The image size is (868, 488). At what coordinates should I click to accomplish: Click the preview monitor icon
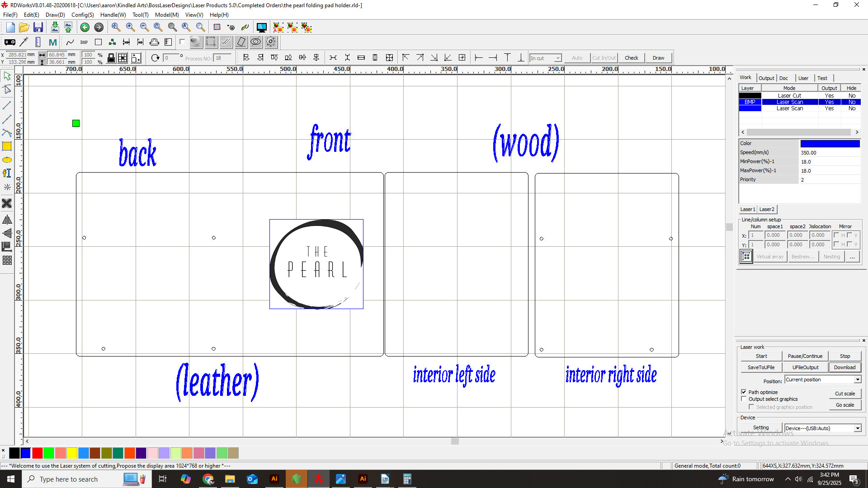tap(261, 28)
